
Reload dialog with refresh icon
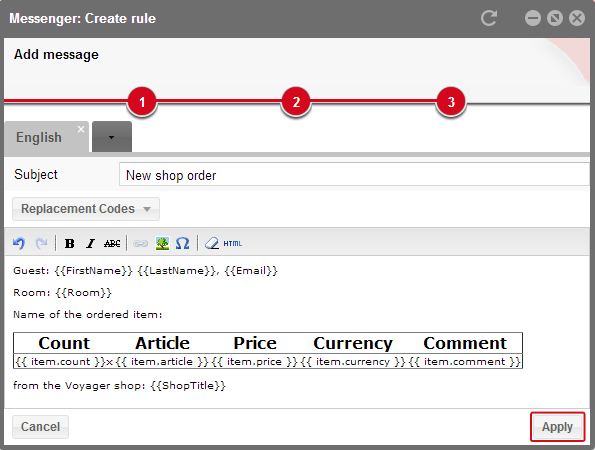[x=489, y=18]
